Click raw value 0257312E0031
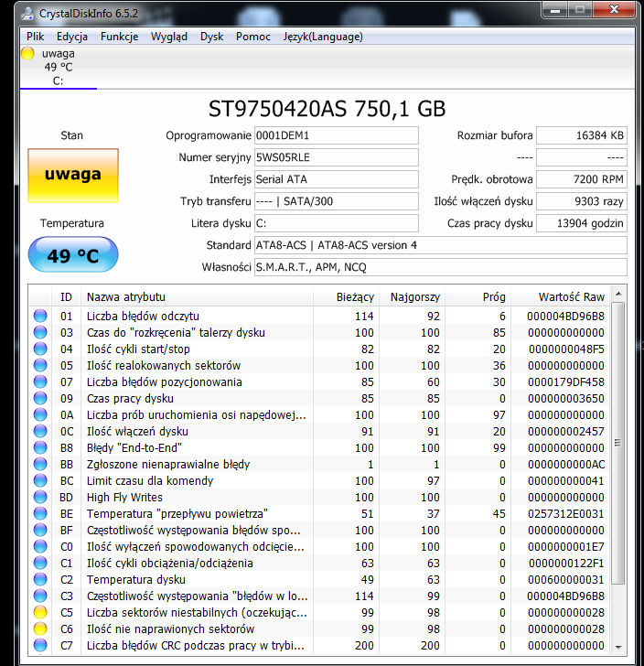The width and height of the screenshot is (644, 666). pyautogui.click(x=566, y=513)
